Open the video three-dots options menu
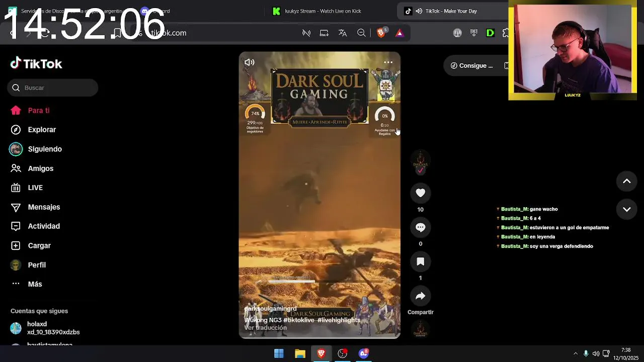Viewport: 644px width, 362px height. [x=388, y=62]
